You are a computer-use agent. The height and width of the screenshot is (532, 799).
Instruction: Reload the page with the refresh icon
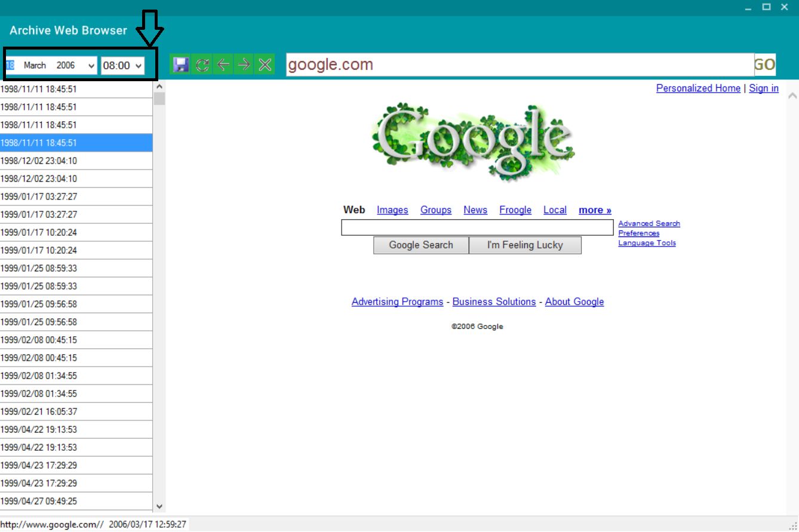202,64
